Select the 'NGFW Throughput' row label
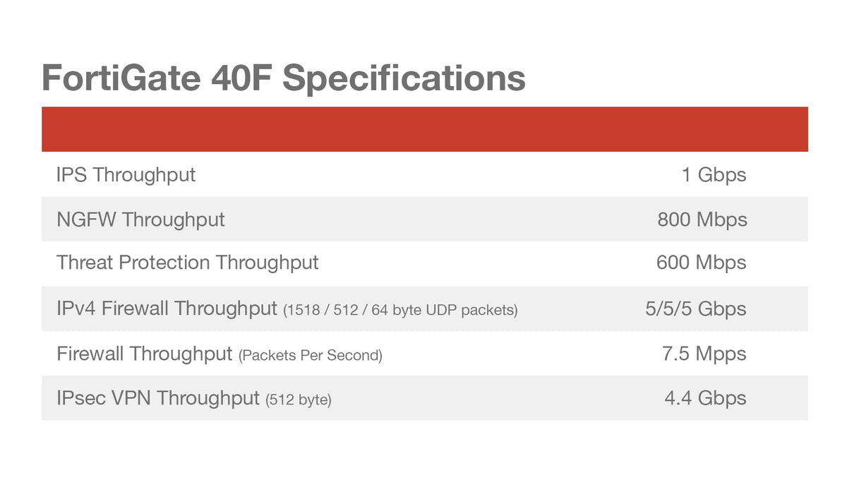 tap(140, 220)
